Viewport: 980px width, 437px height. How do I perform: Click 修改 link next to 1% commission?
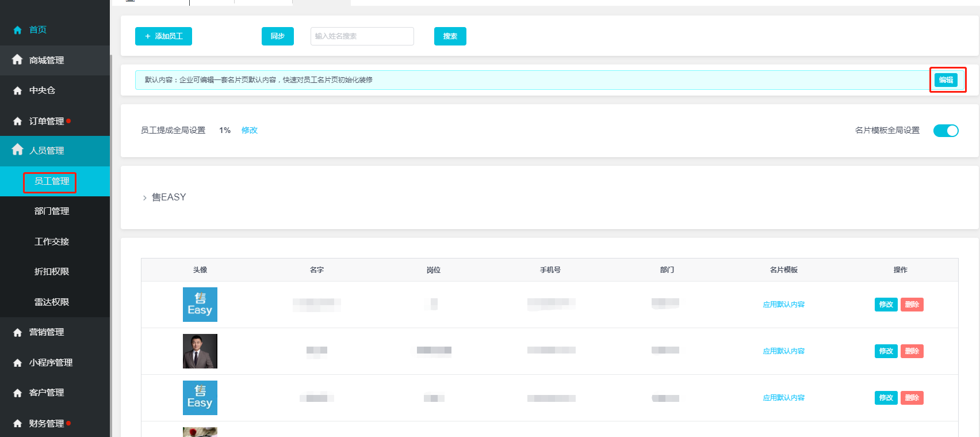(250, 131)
